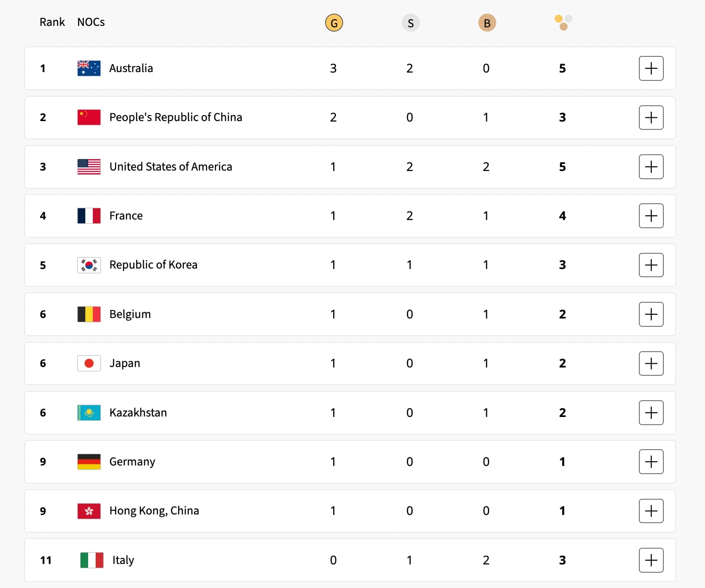
Task: Click the Hong Kong, China flag
Action: point(89,511)
